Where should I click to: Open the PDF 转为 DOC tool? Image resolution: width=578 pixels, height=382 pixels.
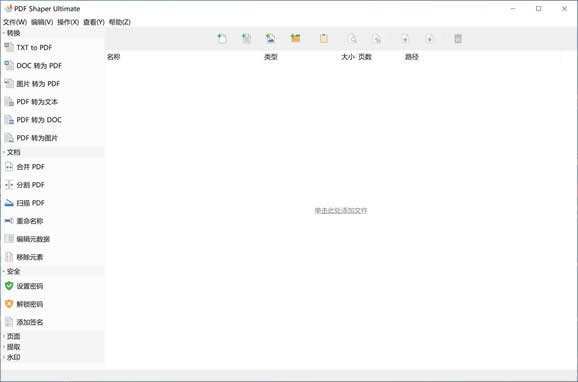point(33,120)
